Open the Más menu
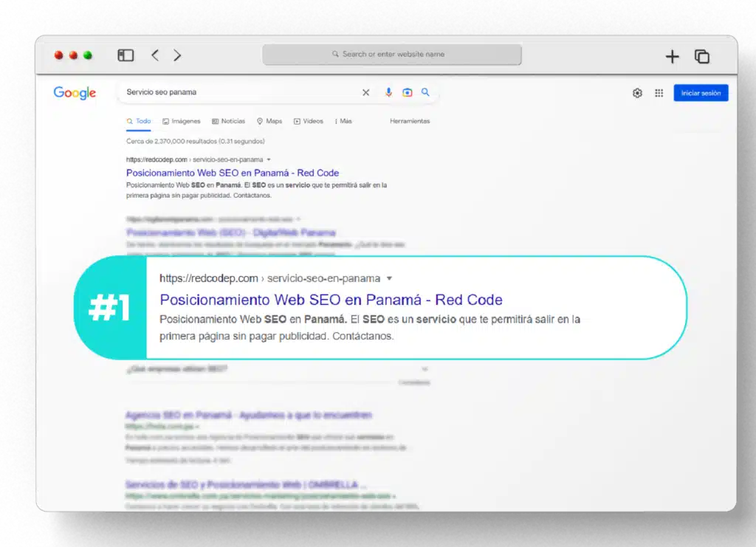Screen dimensions: 756x547 tap(343, 121)
